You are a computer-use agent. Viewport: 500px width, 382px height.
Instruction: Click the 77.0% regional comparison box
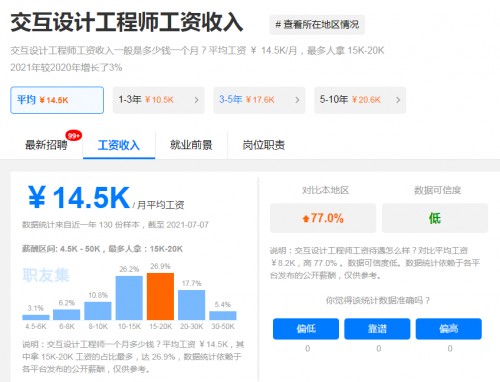point(323,218)
